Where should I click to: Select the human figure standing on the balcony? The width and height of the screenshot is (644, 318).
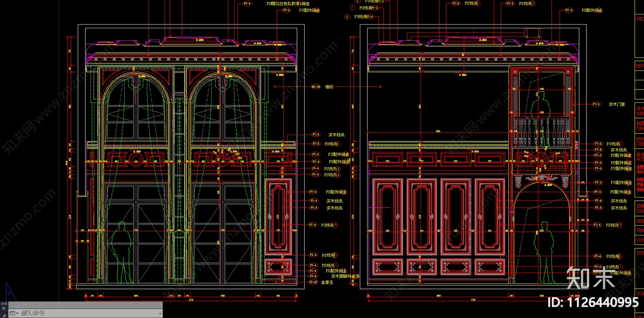pyautogui.click(x=540, y=118)
